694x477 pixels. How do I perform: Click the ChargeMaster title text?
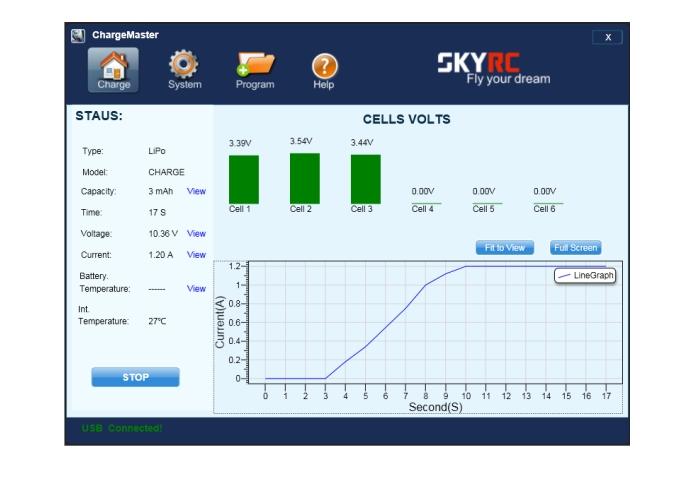(125, 35)
